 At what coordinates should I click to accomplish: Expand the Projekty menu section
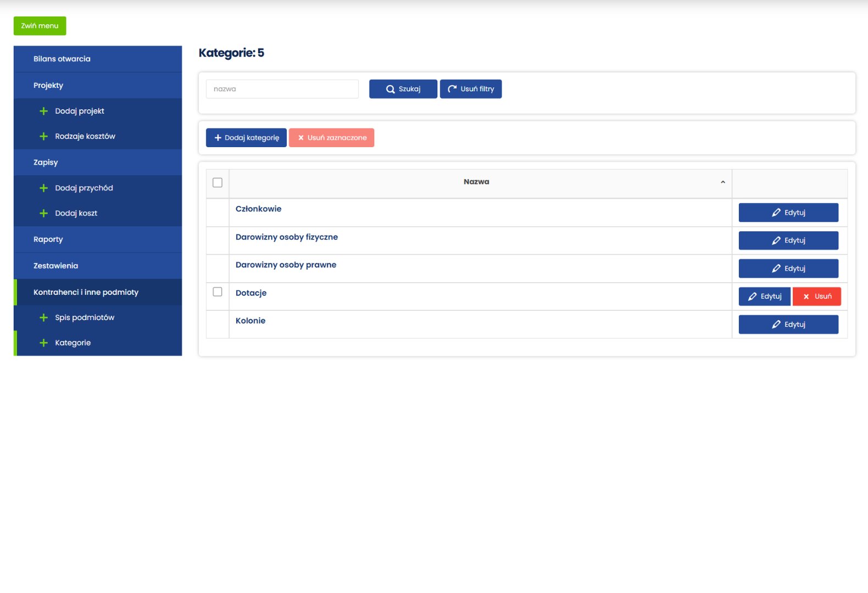point(48,86)
